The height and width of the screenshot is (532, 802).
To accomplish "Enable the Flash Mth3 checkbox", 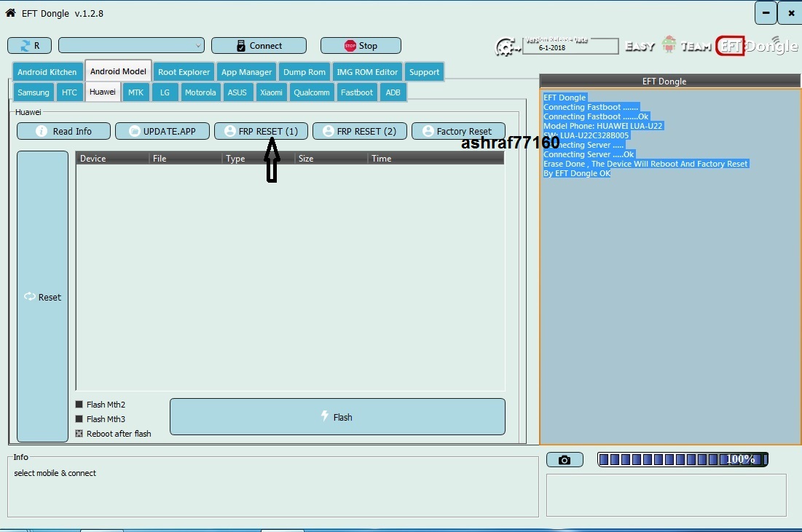I will coord(79,419).
